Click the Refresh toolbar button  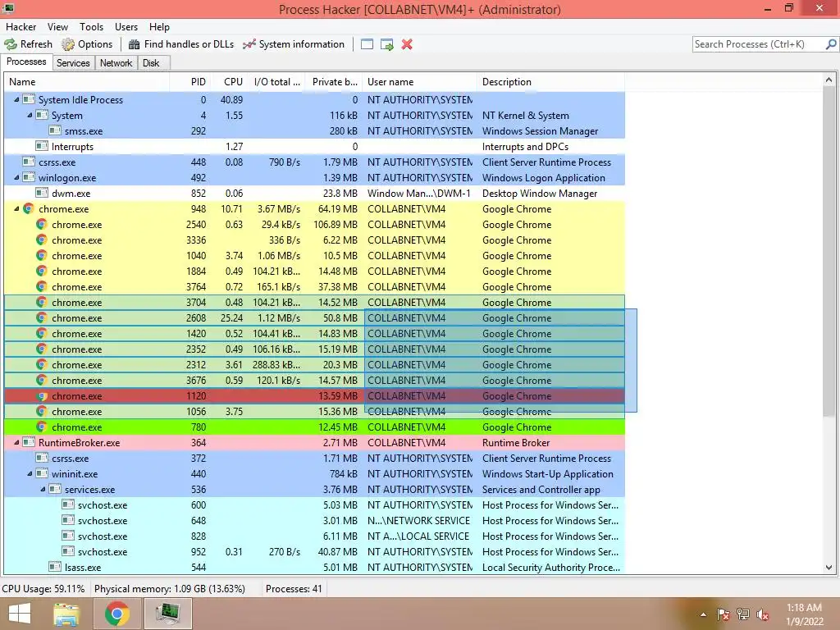click(29, 44)
